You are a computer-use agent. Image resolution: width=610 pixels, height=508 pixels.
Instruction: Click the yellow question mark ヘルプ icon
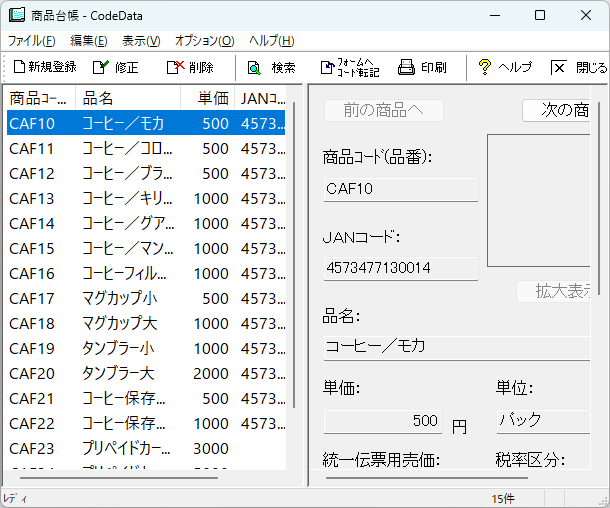484,67
